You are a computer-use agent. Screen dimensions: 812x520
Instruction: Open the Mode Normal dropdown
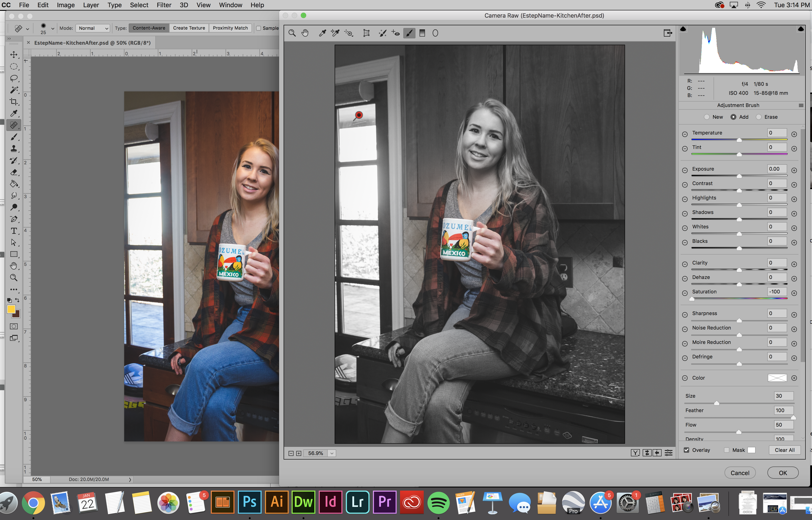[x=93, y=28]
